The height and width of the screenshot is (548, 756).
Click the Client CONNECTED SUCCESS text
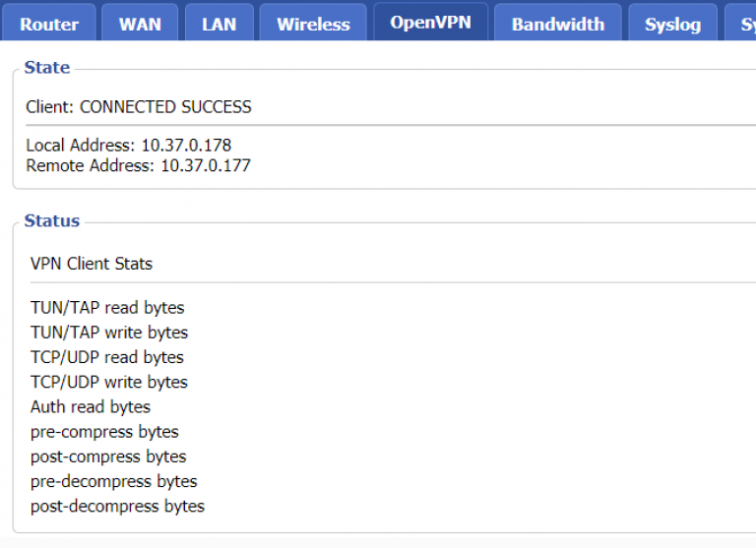(x=139, y=107)
